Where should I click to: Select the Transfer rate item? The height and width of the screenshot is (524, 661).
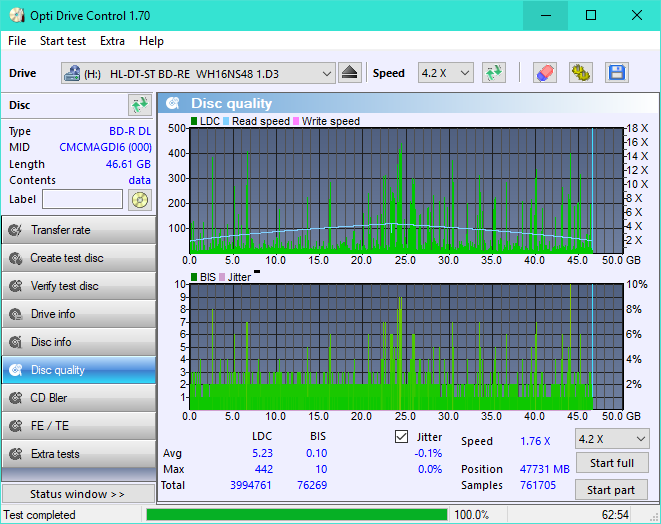79,230
